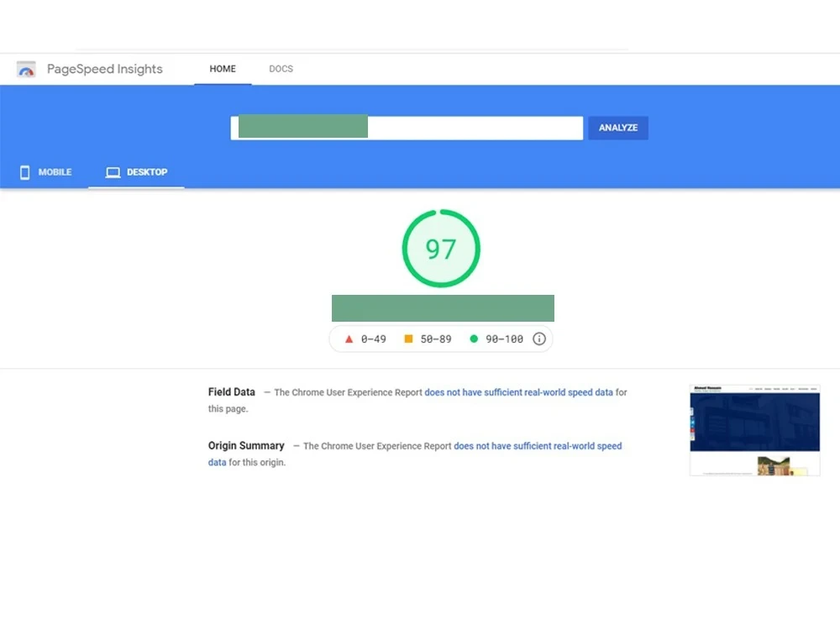
Task: Click the green circle 90-100 legend marker
Action: [x=474, y=339]
